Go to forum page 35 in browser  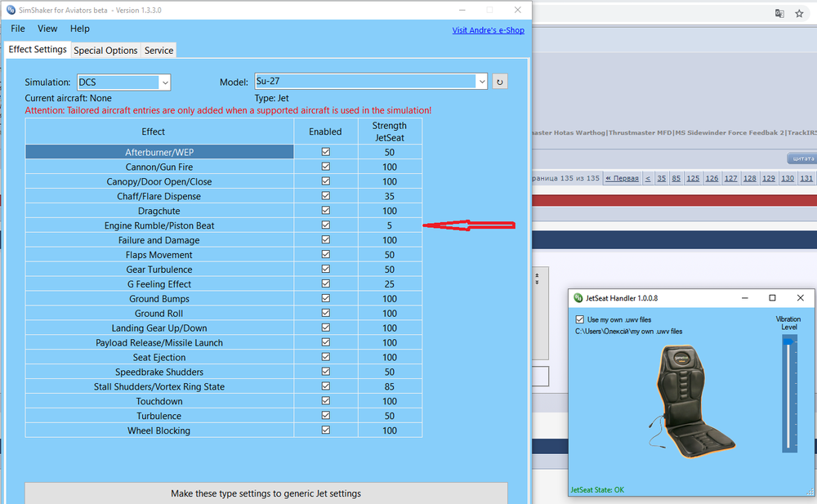tap(661, 178)
